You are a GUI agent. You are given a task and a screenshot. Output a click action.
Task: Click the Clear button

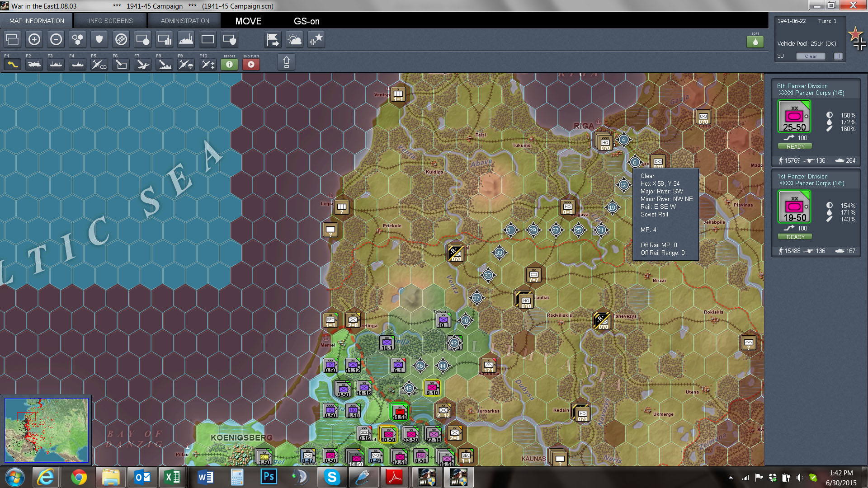pos(811,56)
